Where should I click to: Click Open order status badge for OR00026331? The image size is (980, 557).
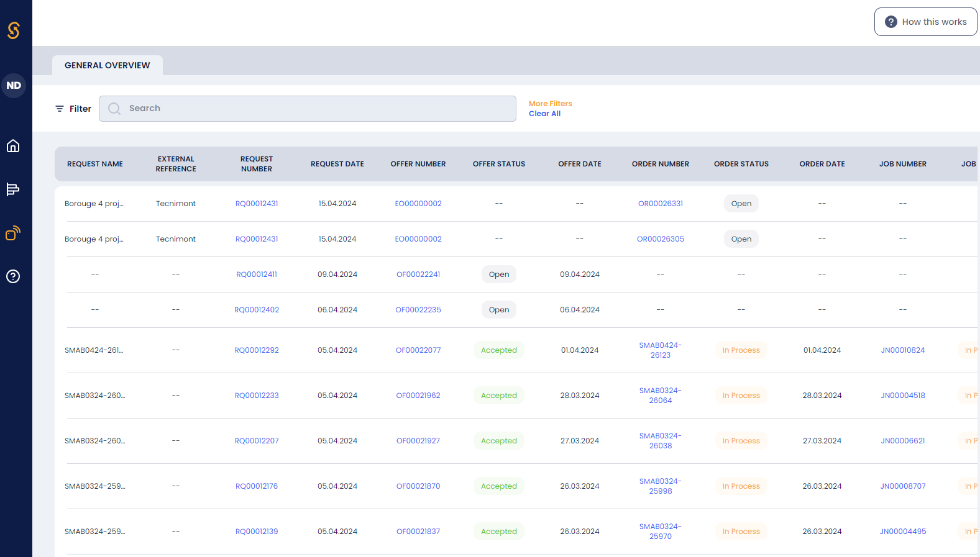pos(741,204)
